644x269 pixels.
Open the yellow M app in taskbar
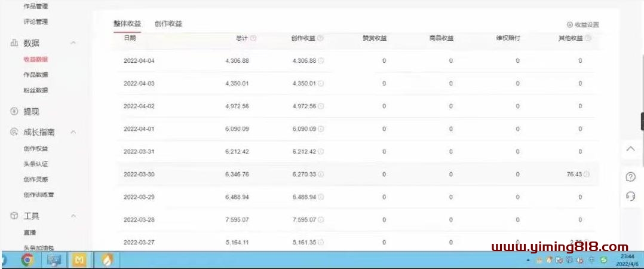point(79,259)
